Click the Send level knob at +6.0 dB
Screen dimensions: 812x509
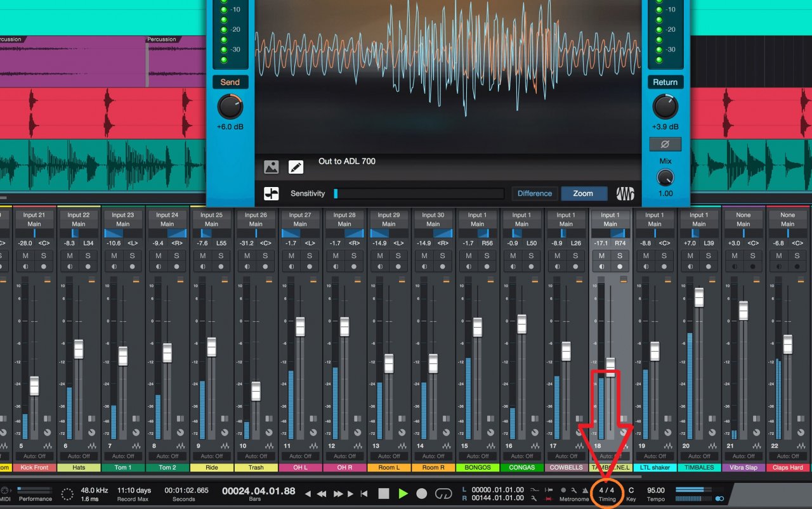(230, 107)
